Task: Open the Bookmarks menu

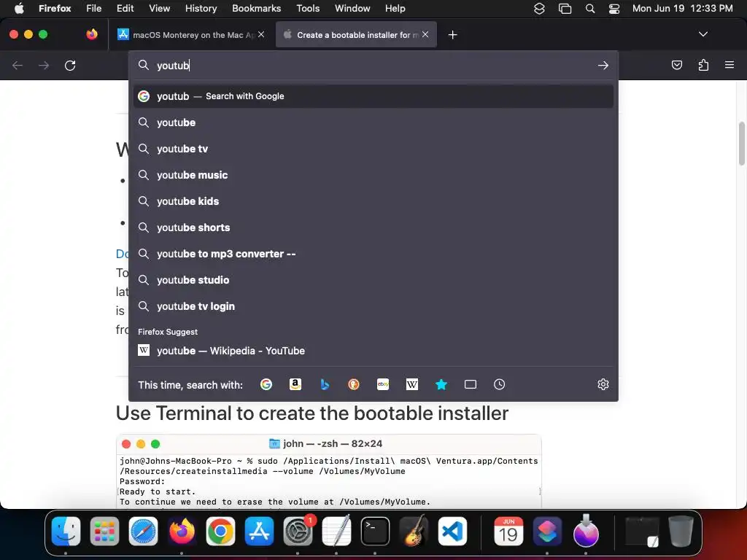Action: point(256,9)
